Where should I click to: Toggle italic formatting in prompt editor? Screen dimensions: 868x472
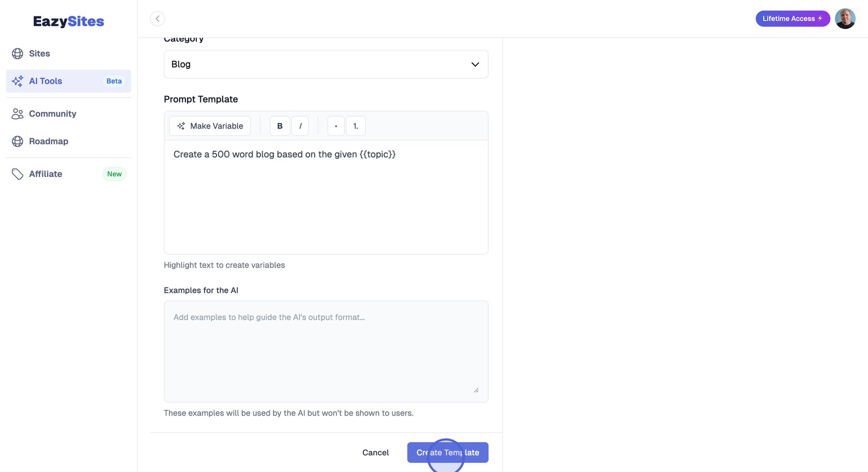(x=300, y=126)
